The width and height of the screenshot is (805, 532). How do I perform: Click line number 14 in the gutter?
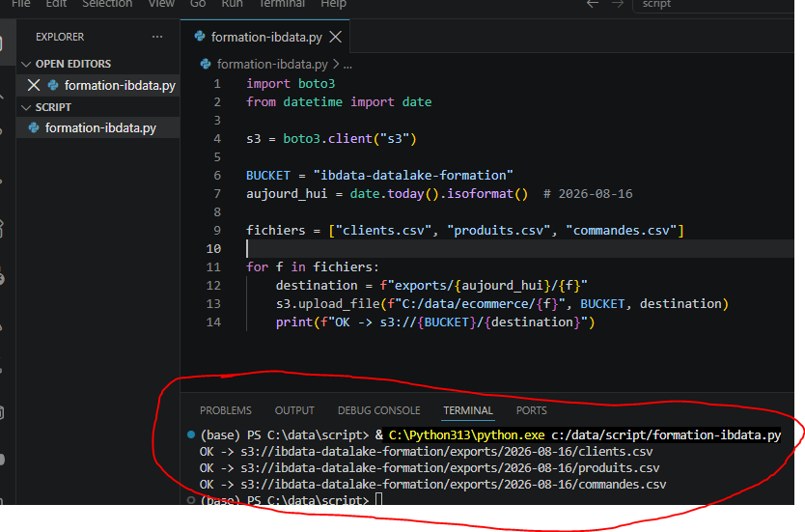coord(213,322)
